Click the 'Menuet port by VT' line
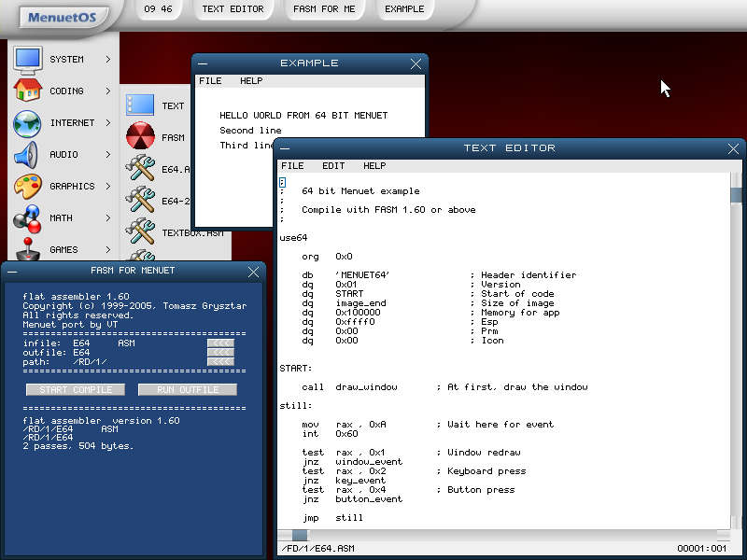 [70, 325]
